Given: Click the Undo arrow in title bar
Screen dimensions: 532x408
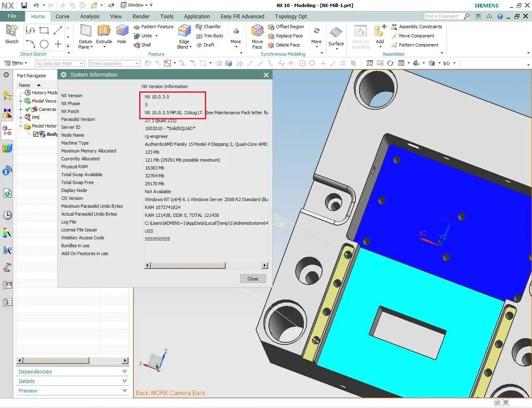Looking at the screenshot, I should click(x=36, y=5).
